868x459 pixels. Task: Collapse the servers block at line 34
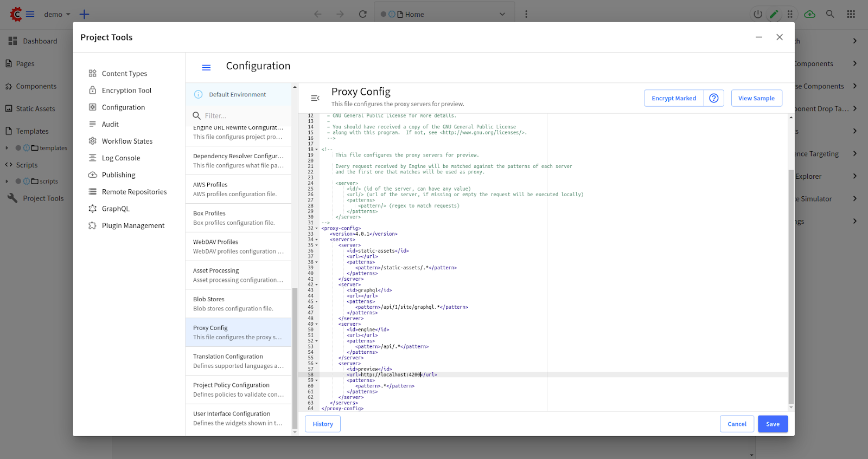click(317, 240)
